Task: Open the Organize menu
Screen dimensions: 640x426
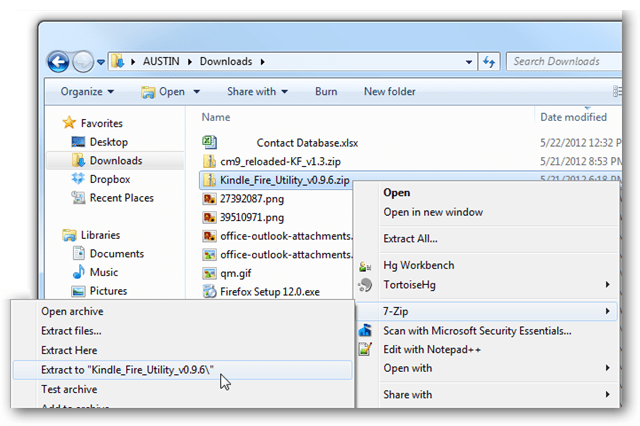Action: pyautogui.click(x=87, y=91)
